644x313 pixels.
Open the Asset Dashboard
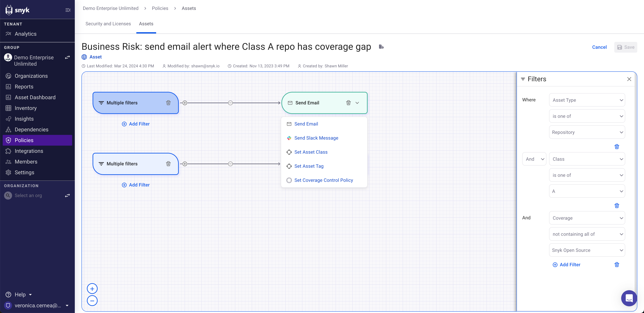click(35, 97)
